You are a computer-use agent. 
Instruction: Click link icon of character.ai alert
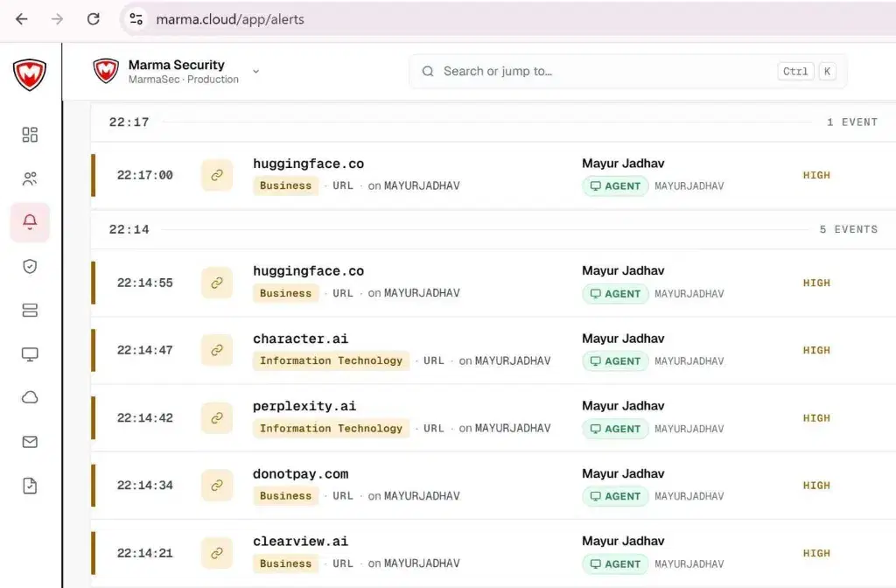217,350
